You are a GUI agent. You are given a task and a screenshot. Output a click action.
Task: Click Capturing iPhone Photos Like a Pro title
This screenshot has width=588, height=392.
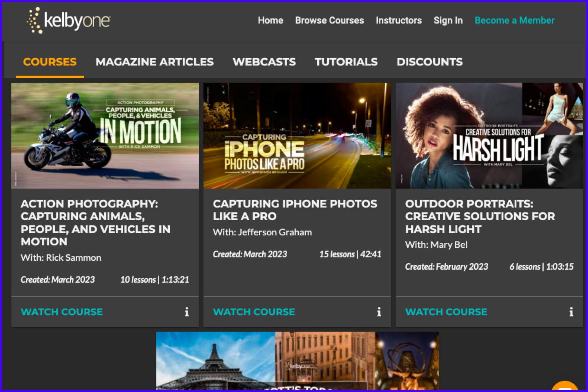click(x=295, y=210)
